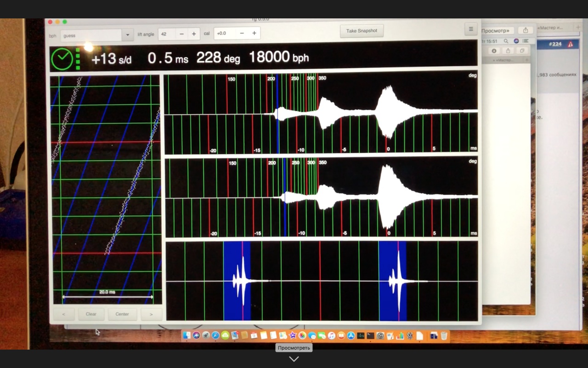Screen dimensions: 588x368
Task: Open the hamburger menu in tg window
Action: point(470,29)
